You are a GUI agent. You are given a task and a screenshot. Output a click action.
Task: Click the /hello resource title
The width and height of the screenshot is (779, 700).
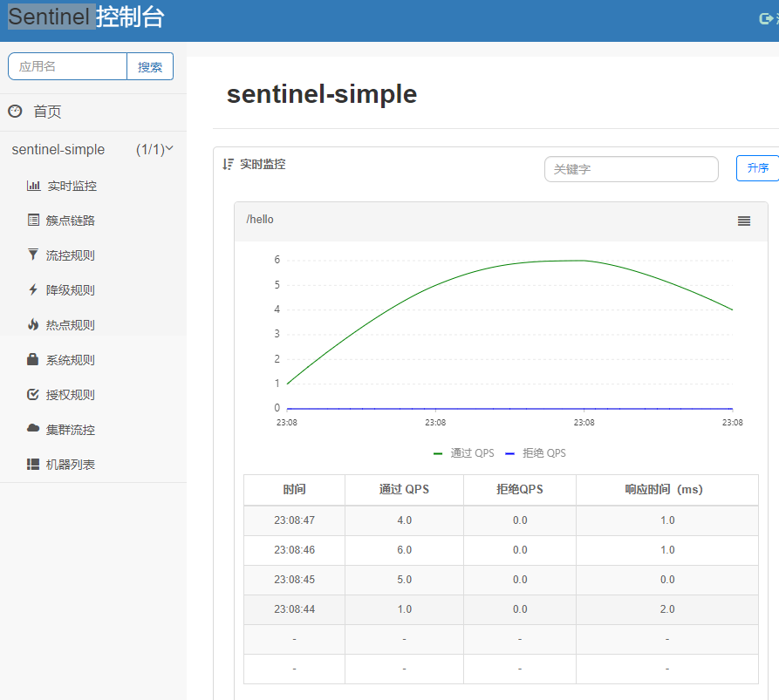tap(260, 220)
